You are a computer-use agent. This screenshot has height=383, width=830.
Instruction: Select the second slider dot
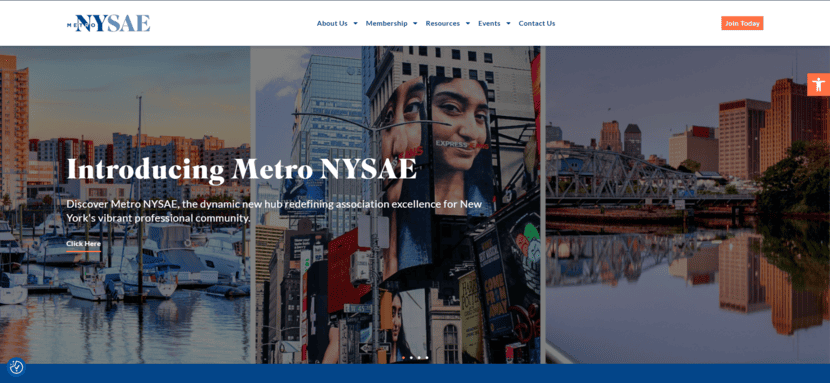tap(411, 358)
